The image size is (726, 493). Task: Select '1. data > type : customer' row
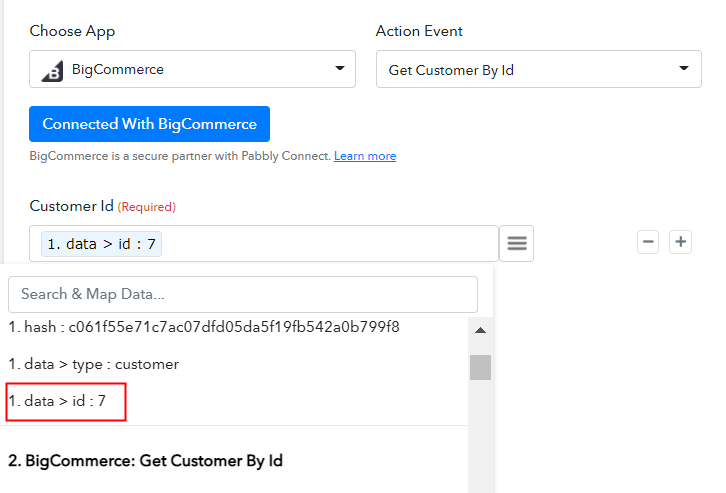94,364
